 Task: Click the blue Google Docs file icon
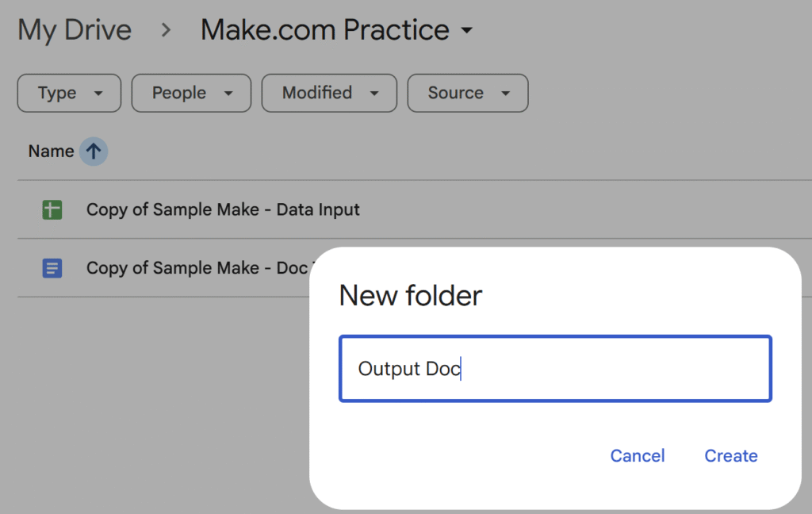pos(52,268)
